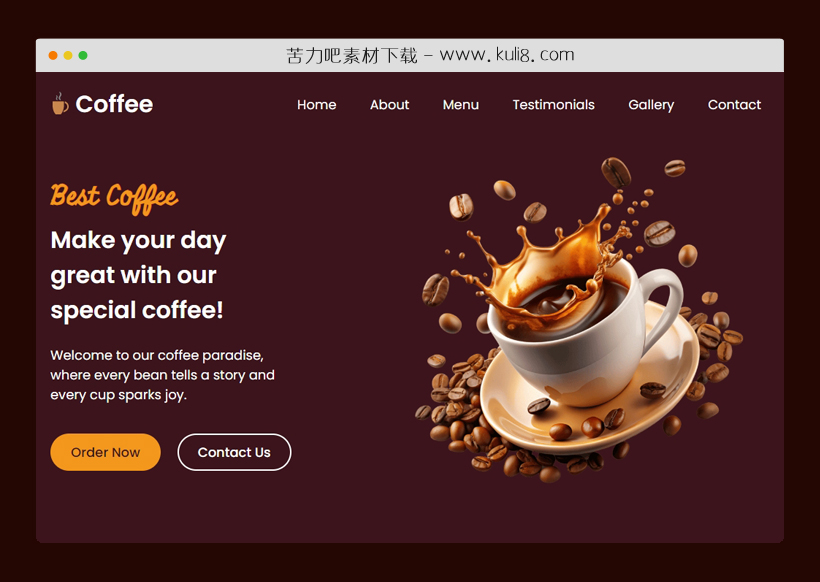Viewport: 820px width, 582px height.
Task: Click the Coffee brand name text
Action: pos(114,104)
